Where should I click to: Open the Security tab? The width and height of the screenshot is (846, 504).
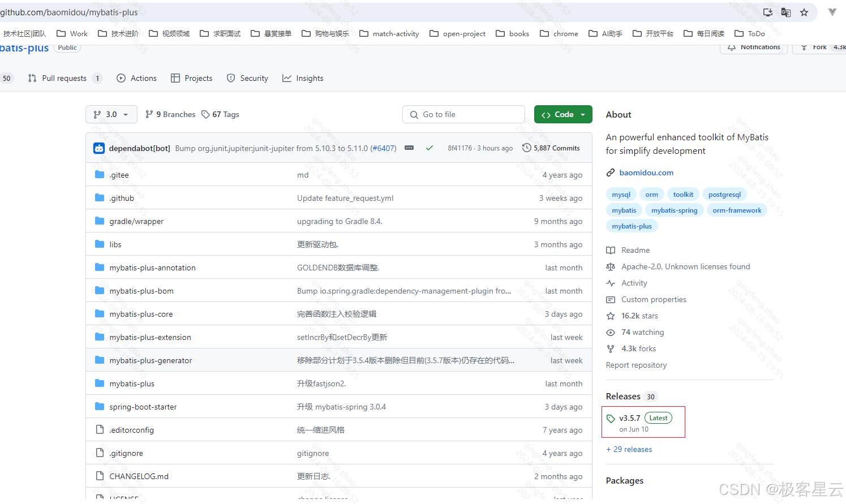pos(247,79)
